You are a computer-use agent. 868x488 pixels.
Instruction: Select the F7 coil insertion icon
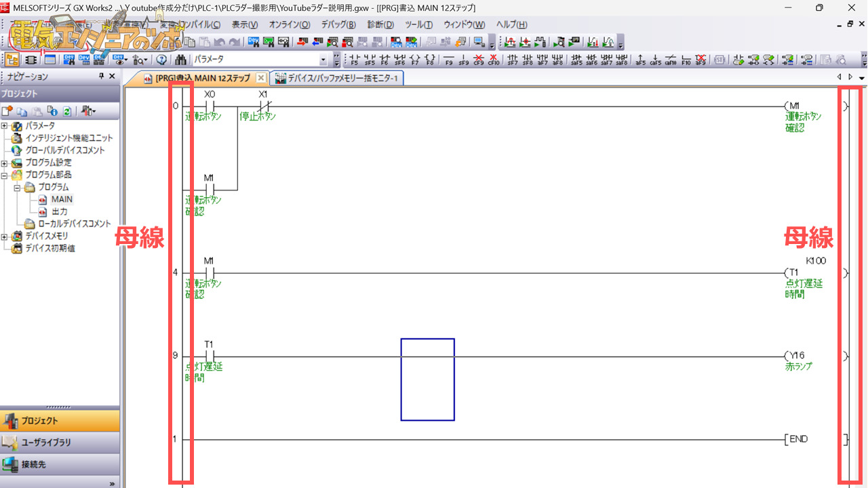point(414,60)
